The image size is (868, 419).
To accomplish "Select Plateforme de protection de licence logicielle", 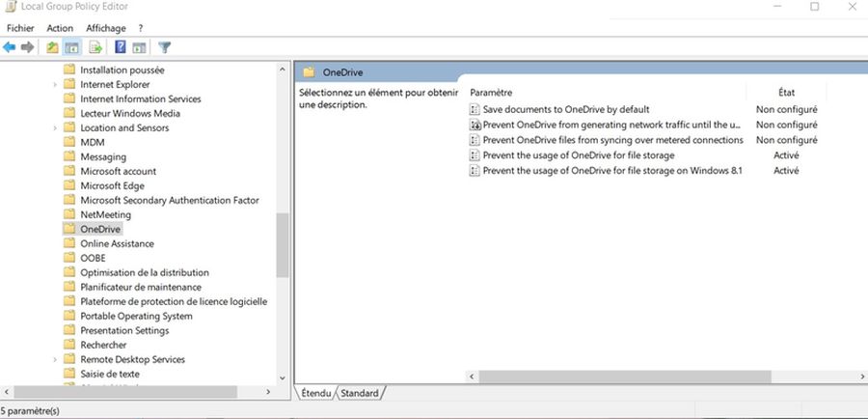I will tap(174, 301).
